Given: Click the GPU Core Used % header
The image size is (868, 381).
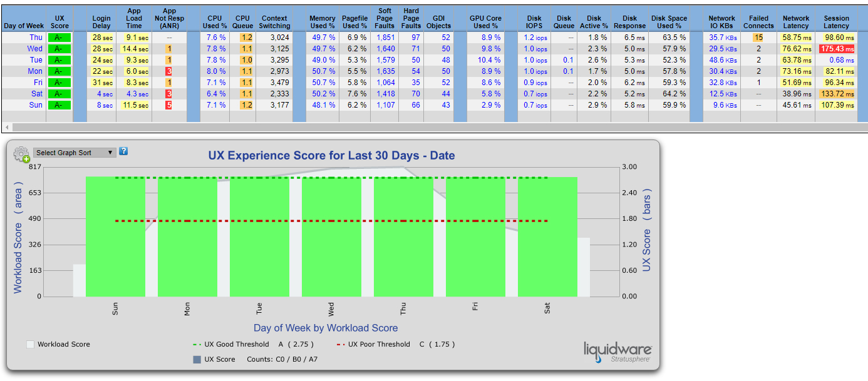Looking at the screenshot, I should [486, 22].
